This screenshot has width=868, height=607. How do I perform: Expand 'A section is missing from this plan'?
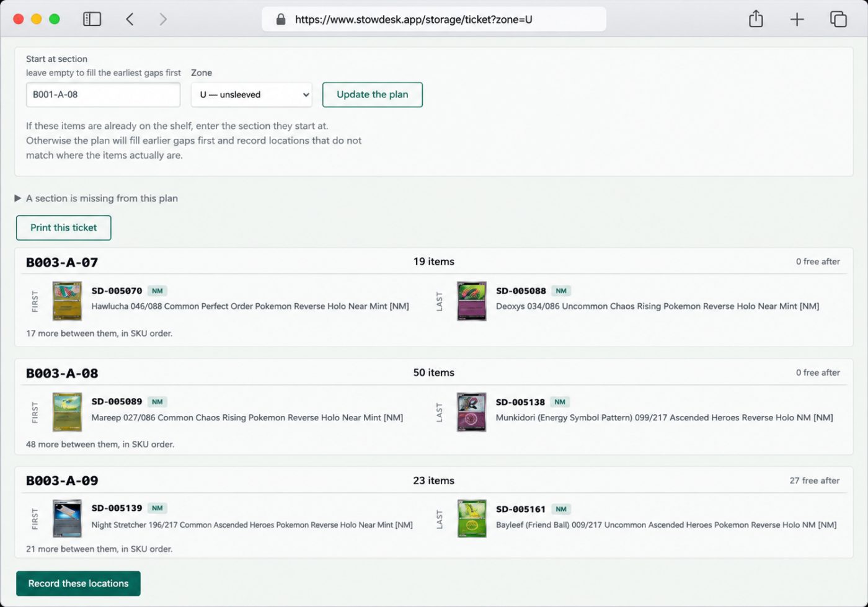[x=96, y=198]
